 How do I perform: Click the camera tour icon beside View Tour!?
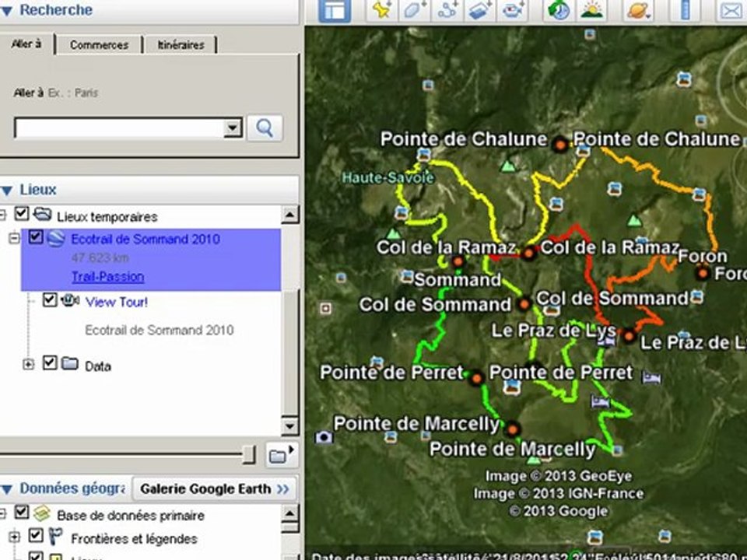click(70, 300)
